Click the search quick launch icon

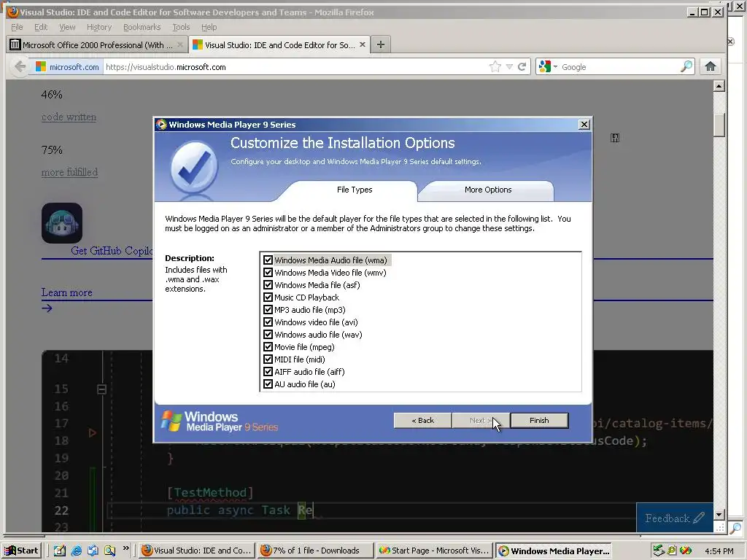coord(109,551)
